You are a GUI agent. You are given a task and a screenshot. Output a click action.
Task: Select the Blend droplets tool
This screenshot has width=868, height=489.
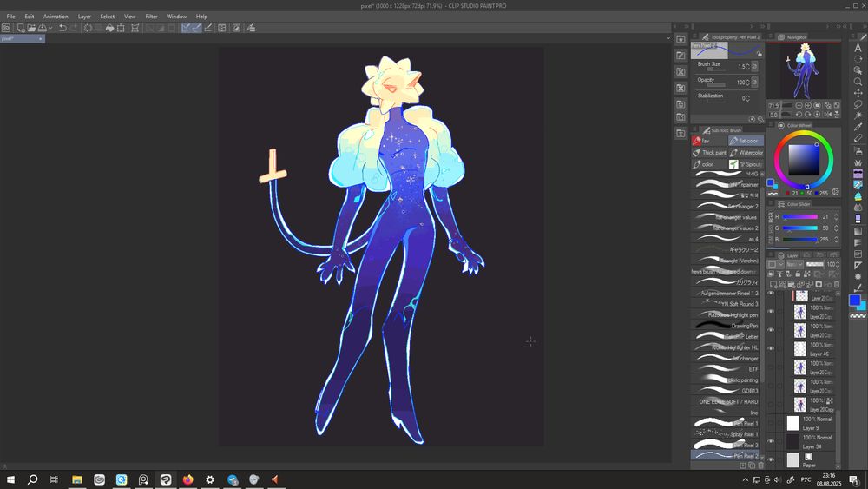point(858,207)
